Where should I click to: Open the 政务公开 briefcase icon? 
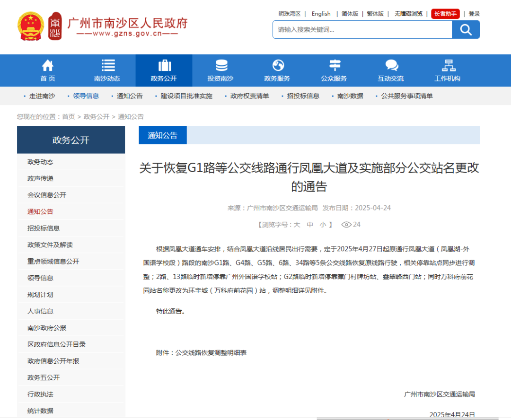164,65
